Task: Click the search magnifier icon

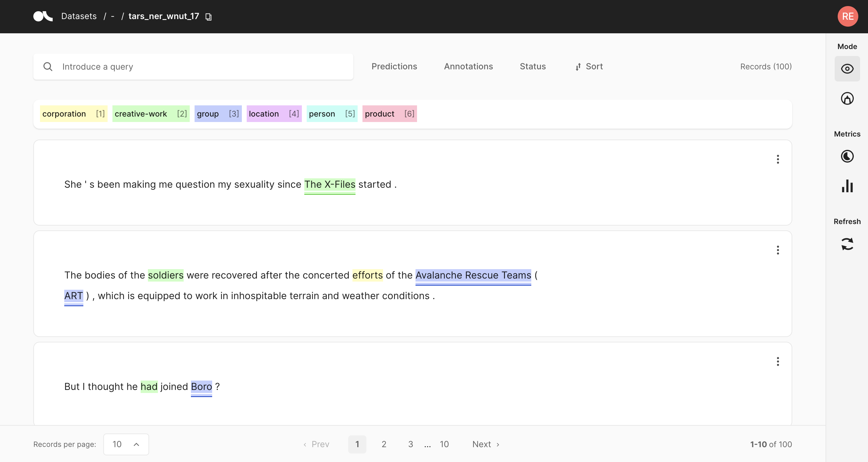Action: [x=48, y=67]
